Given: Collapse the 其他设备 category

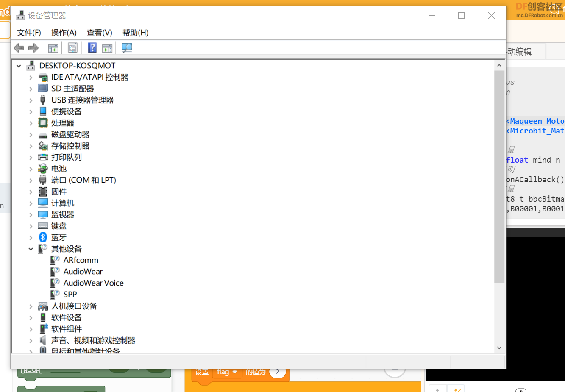Looking at the screenshot, I should coord(31,249).
